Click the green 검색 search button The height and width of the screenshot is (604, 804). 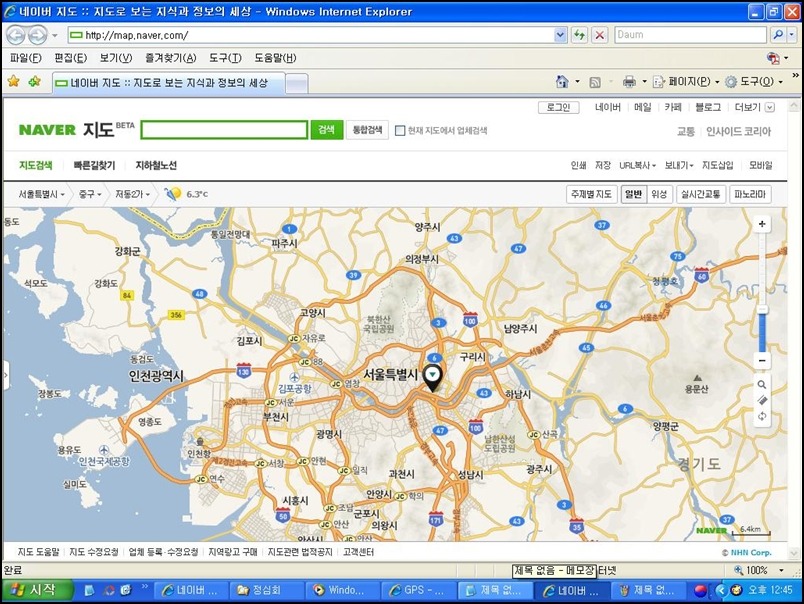326,130
